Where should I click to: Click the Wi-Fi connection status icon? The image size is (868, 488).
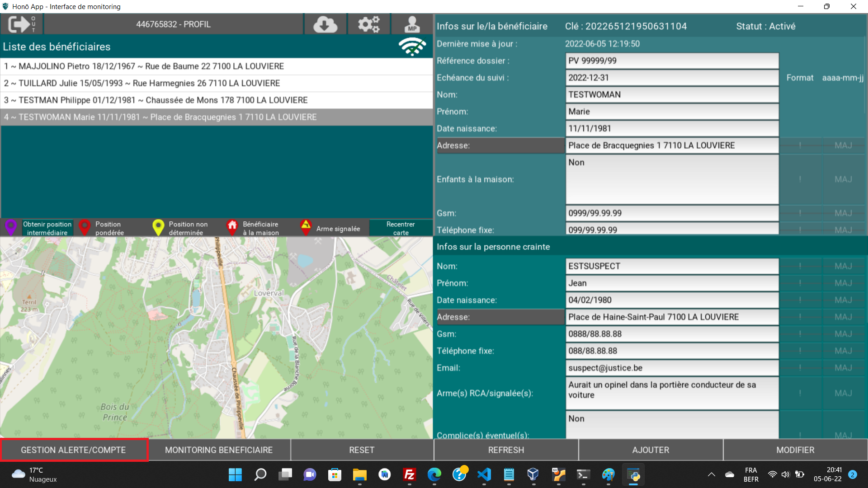tap(412, 46)
